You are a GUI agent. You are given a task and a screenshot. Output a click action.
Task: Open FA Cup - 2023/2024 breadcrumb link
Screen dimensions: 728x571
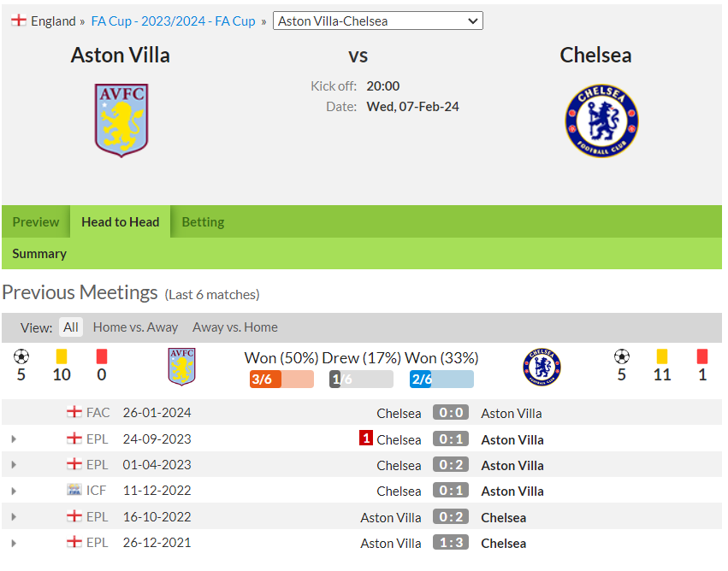pyautogui.click(x=173, y=21)
